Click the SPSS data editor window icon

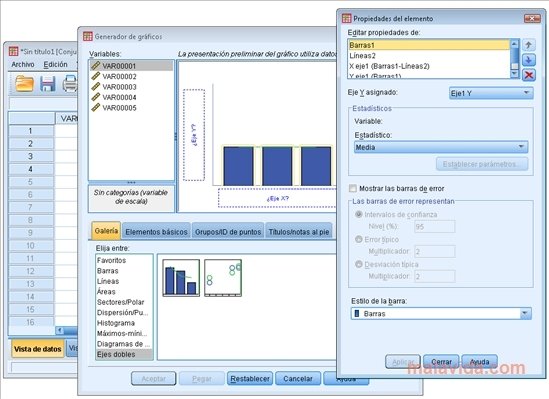(x=14, y=51)
